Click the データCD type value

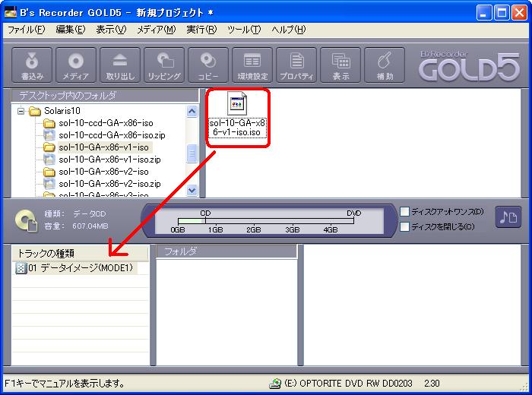[x=90, y=214]
